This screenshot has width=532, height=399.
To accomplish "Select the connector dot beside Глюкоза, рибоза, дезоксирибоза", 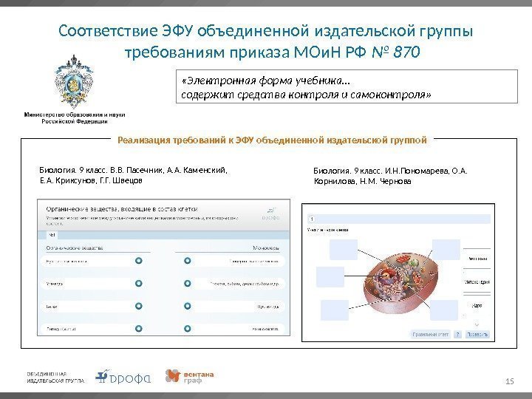I will (187, 283).
